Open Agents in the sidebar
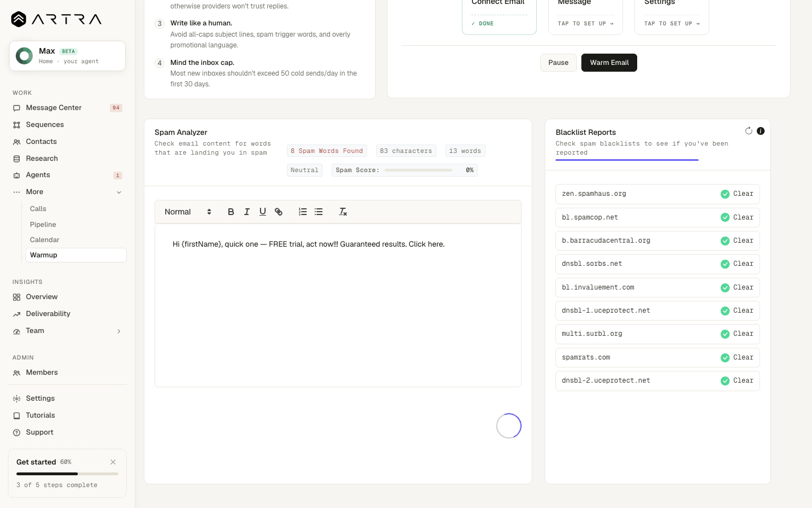This screenshot has width=812, height=508. 67,175
